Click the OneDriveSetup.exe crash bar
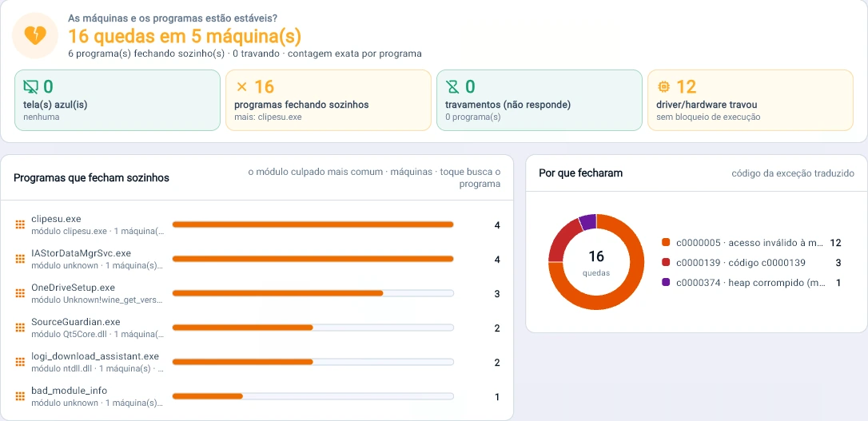 click(313, 293)
